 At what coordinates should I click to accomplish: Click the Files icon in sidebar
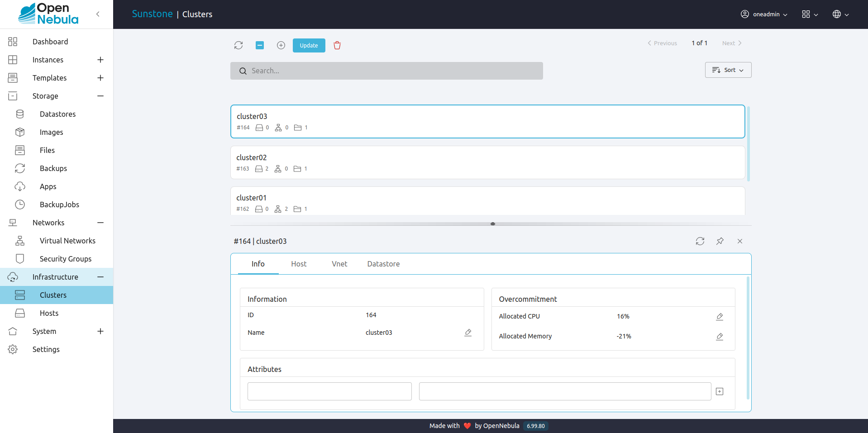20,150
